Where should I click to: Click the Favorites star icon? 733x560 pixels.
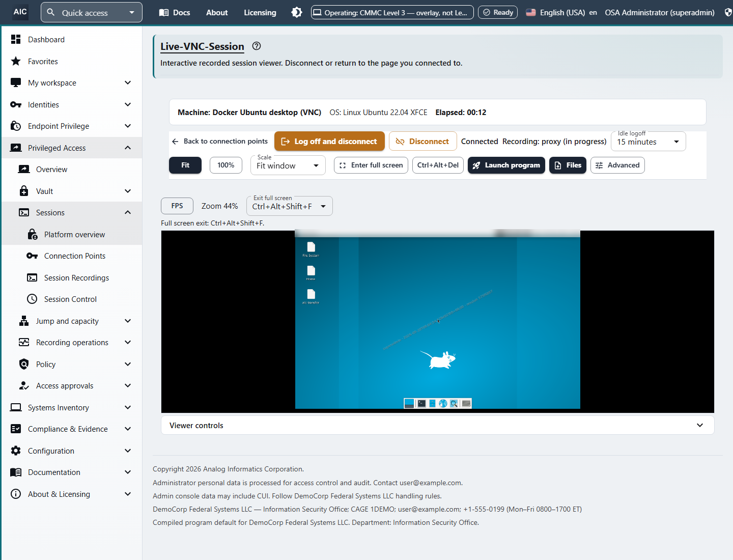[x=16, y=61]
